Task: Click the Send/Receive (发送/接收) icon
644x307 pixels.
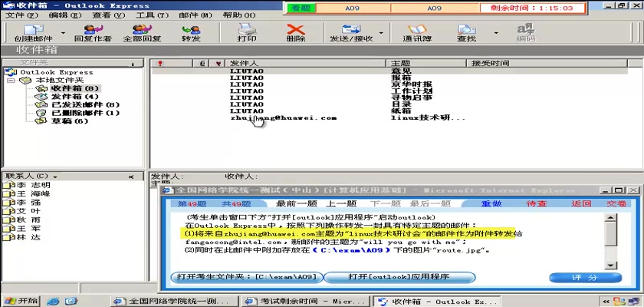Action: tap(351, 33)
